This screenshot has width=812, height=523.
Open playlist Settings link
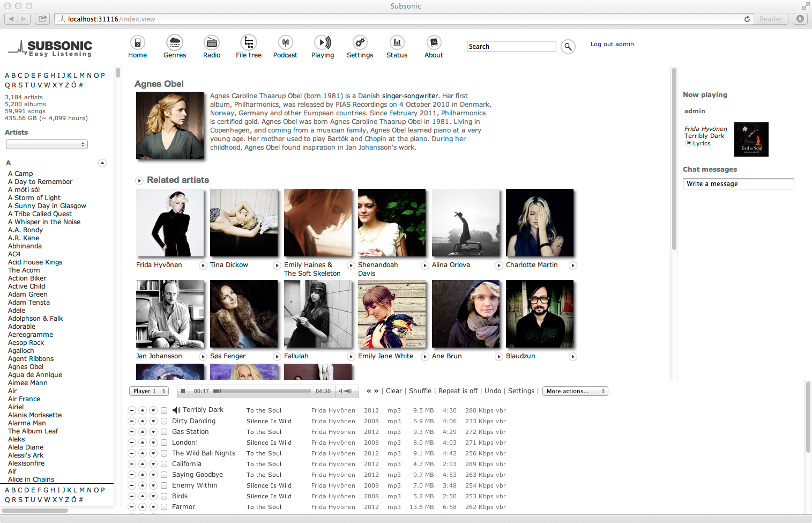pos(522,391)
